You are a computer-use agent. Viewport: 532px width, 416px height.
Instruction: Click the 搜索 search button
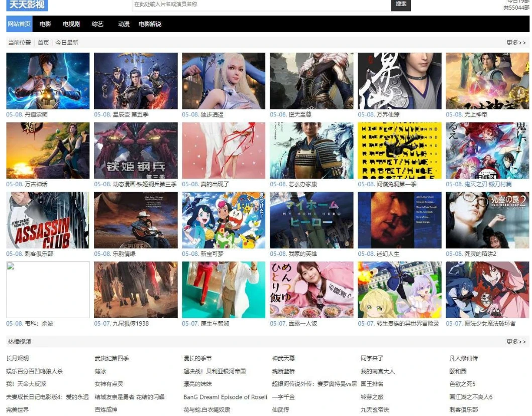pos(401,5)
